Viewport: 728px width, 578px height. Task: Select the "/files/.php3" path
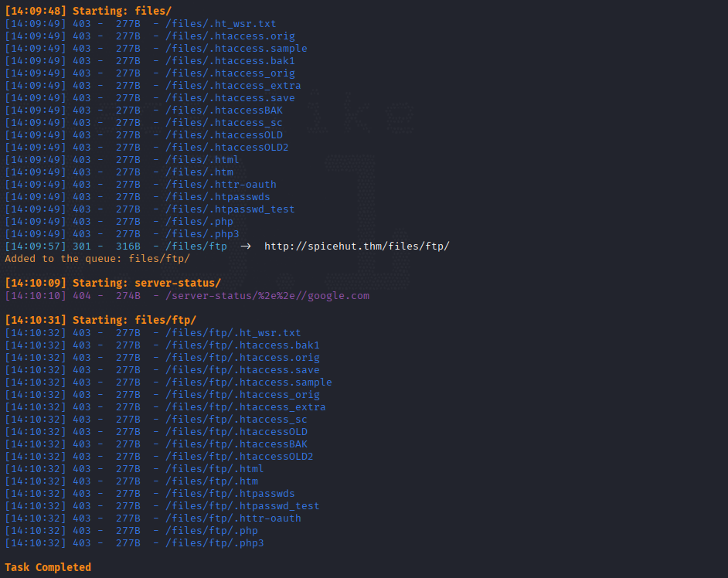tap(202, 234)
